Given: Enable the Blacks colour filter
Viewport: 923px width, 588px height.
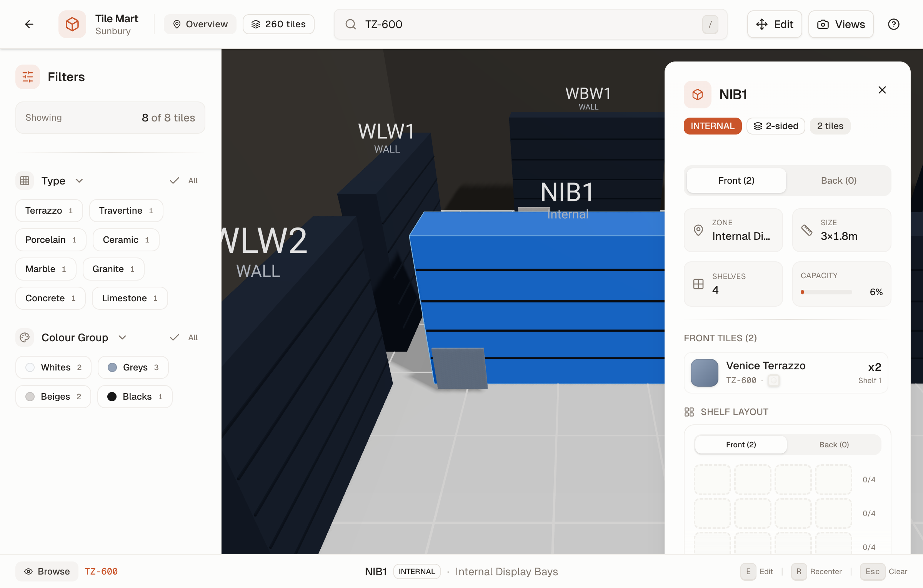Looking at the screenshot, I should 135,396.
